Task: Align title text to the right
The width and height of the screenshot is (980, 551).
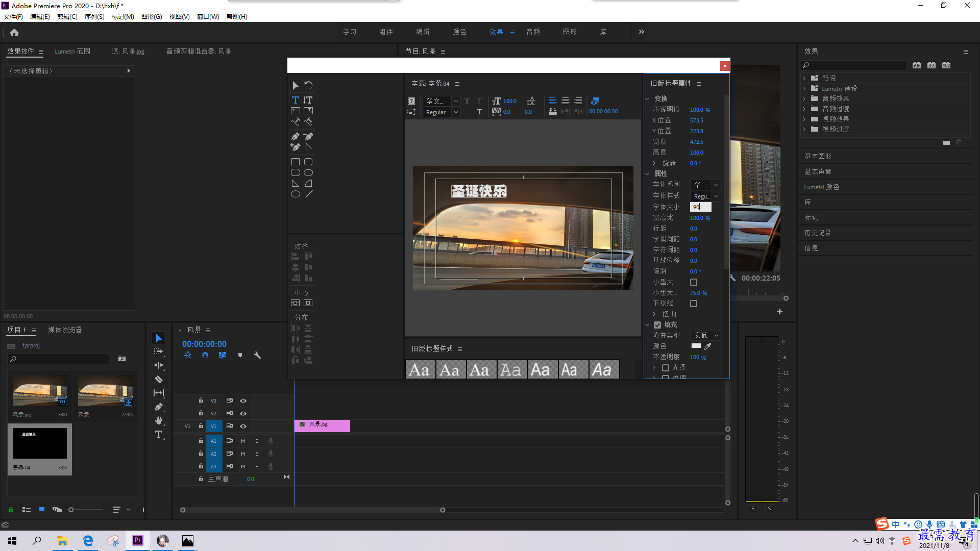Action: 578,101
